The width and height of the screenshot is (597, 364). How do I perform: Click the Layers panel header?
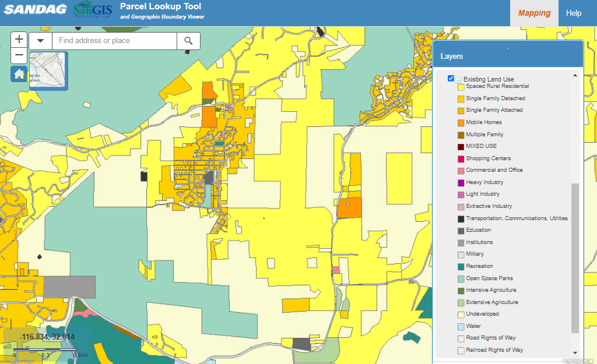(507, 56)
